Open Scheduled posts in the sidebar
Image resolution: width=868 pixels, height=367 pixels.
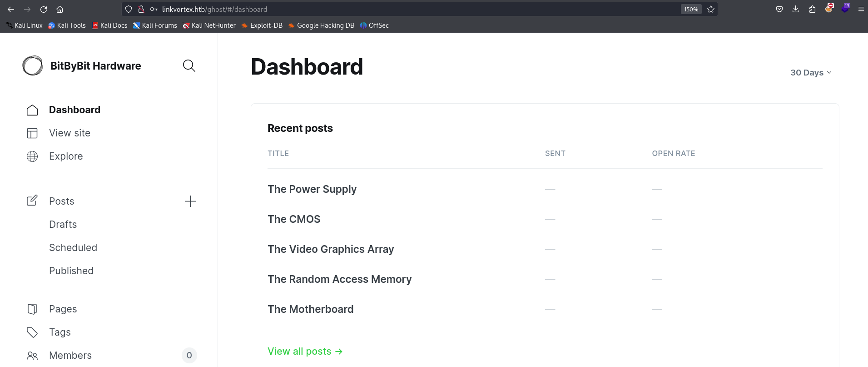(73, 248)
